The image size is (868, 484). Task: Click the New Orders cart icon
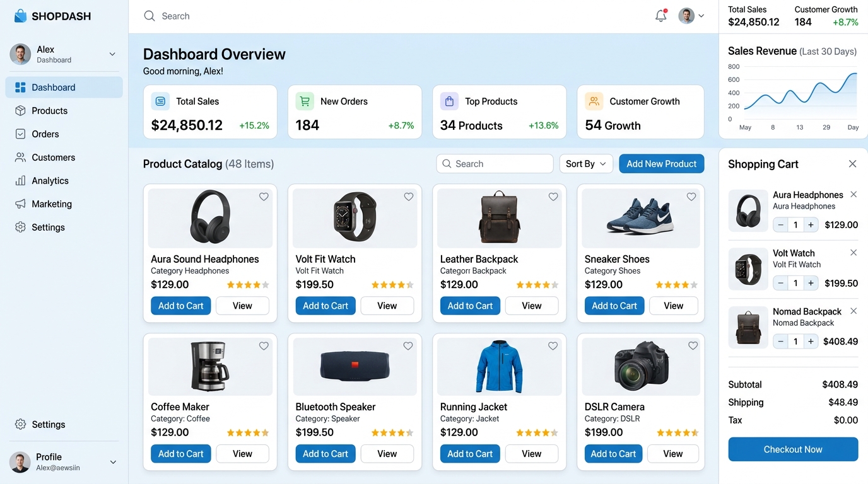click(x=305, y=101)
